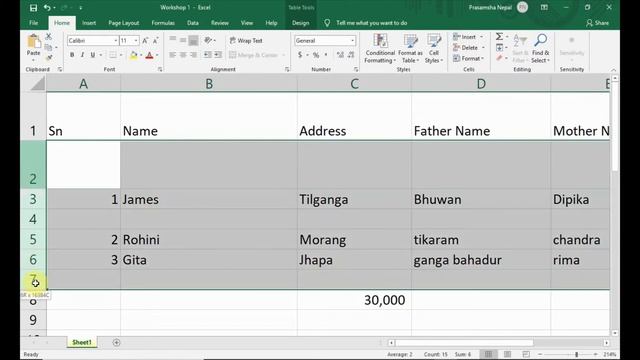
Task: Collapse the ribbon with the chevron
Action: (x=613, y=70)
